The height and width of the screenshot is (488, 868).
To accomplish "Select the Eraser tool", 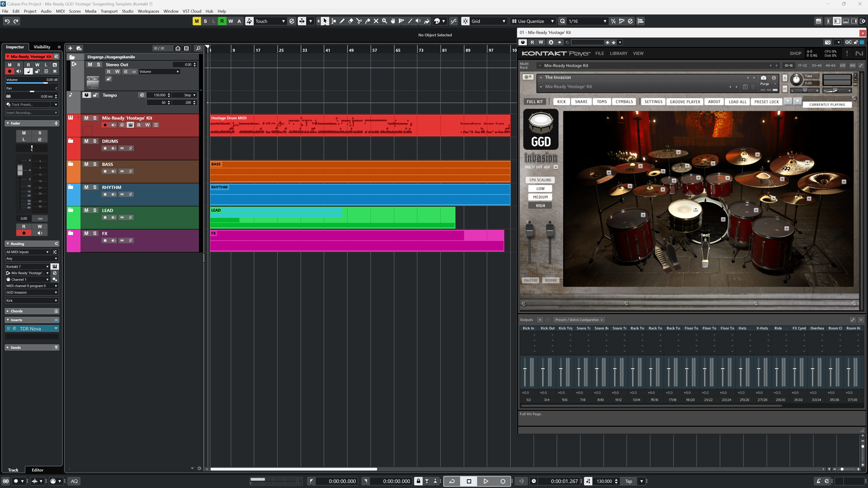I will coord(350,21).
